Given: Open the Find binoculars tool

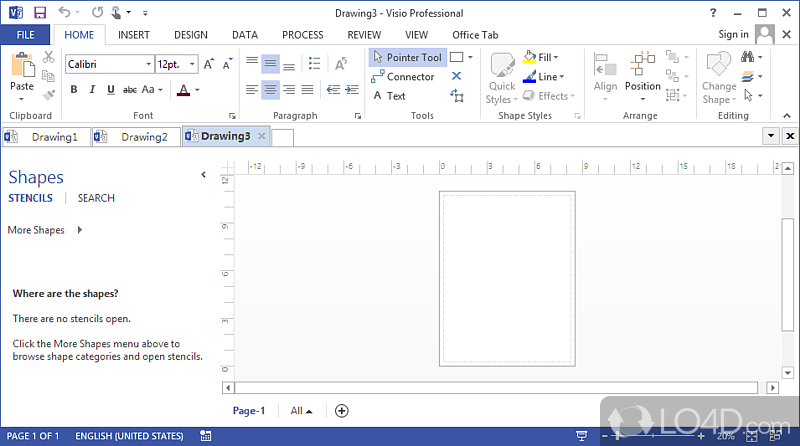Looking at the screenshot, I should pyautogui.click(x=747, y=57).
